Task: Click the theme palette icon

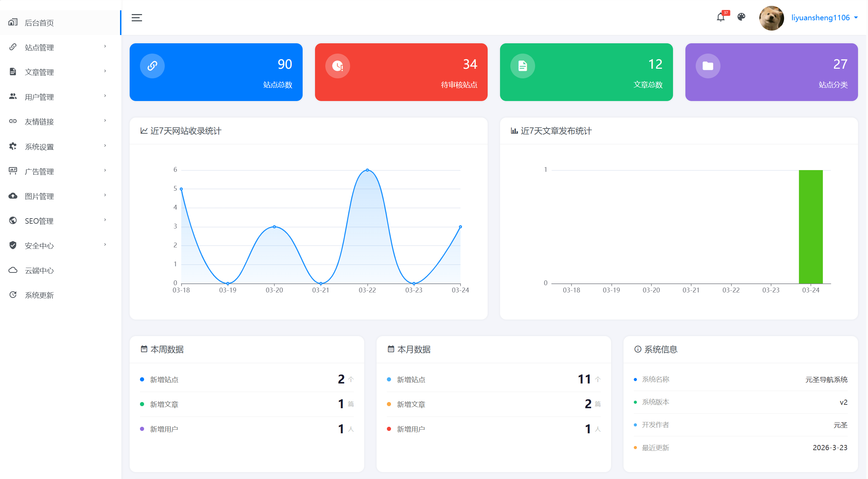Action: tap(741, 17)
